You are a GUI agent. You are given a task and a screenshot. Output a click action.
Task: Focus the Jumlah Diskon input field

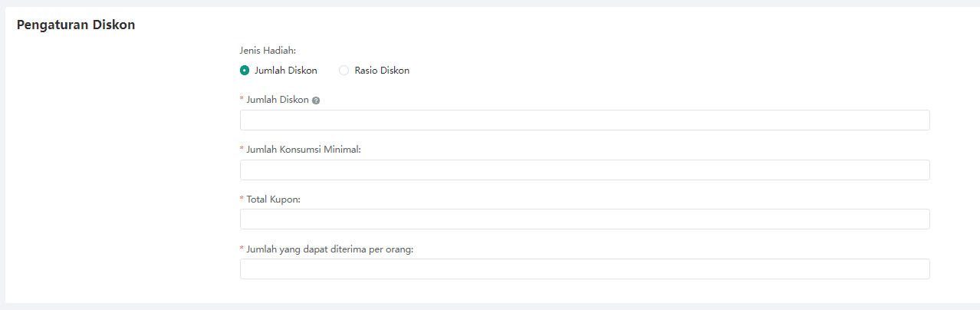coord(585,120)
